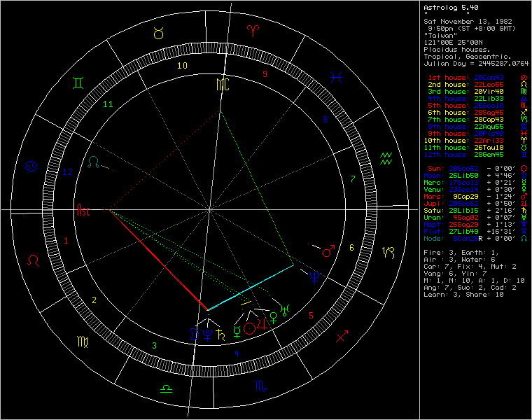Select the Jupiter symbol in the chart
This screenshot has height=420, width=532.
[x=262, y=324]
